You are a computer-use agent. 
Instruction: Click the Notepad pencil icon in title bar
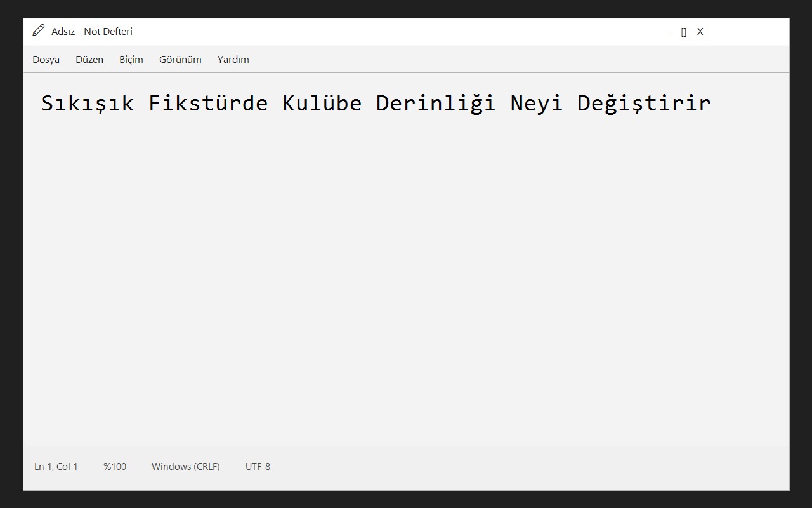tap(39, 31)
